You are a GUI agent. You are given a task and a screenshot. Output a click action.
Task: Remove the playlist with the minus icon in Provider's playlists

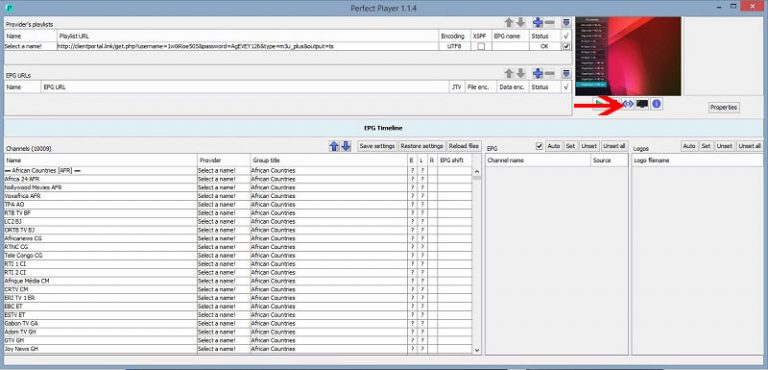coord(550,23)
